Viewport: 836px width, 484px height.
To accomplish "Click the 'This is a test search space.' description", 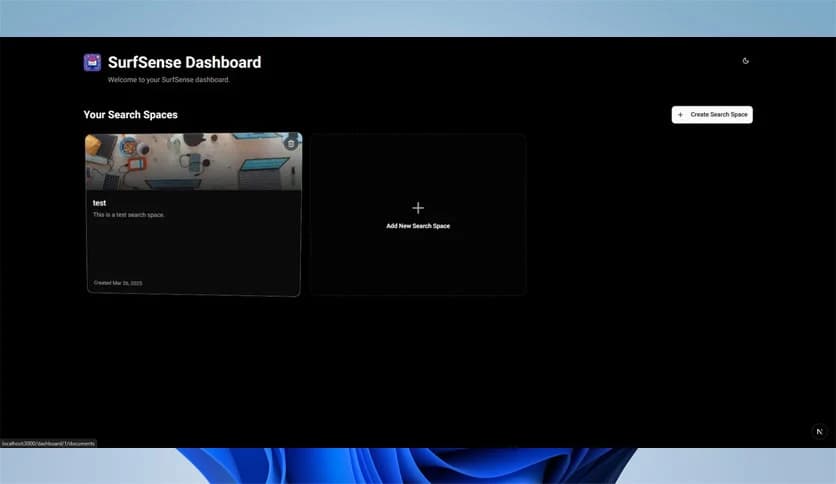I will coord(128,215).
